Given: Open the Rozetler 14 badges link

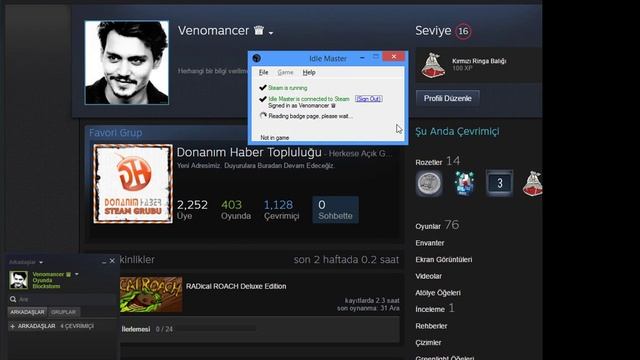Looking at the screenshot, I should (x=438, y=161).
